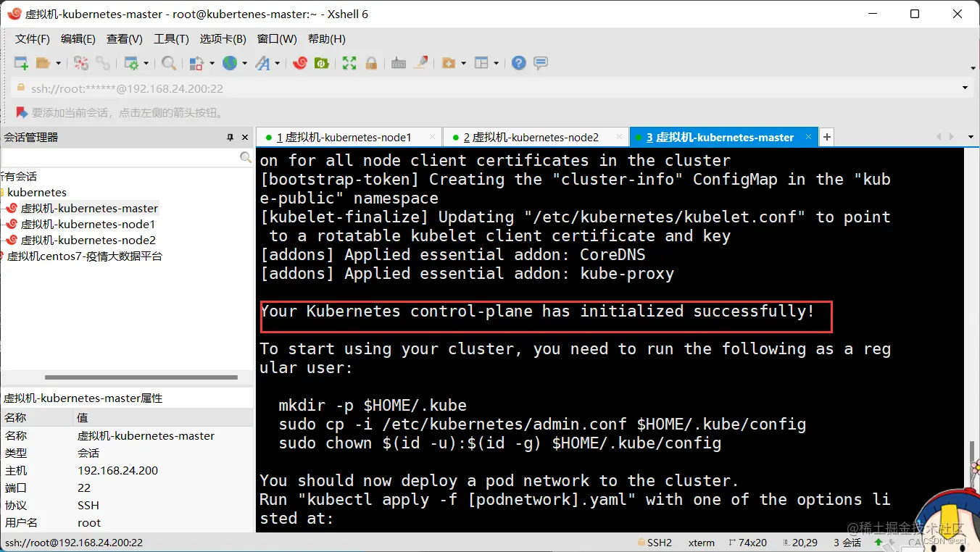Add a new tab with the plus button

826,137
